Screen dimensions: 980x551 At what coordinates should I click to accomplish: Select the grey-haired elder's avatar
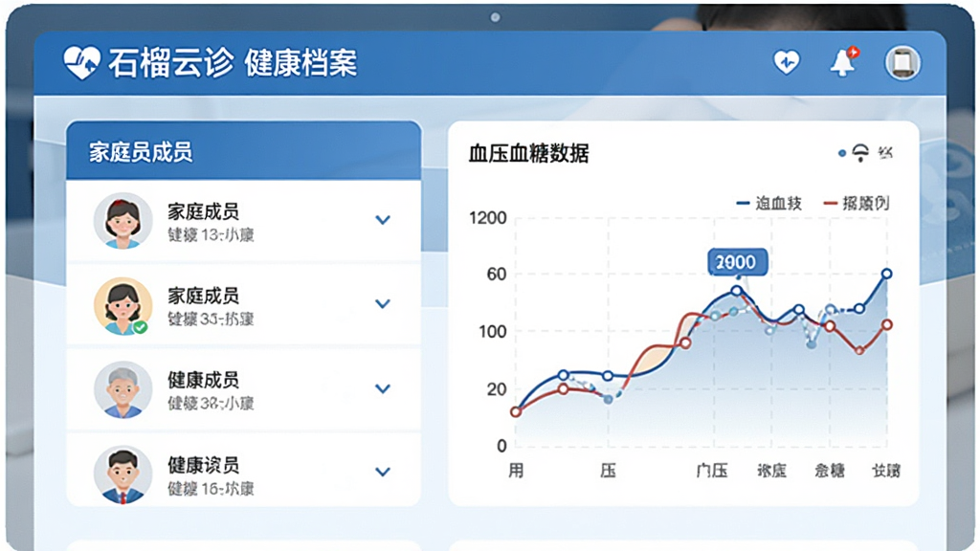click(x=122, y=389)
